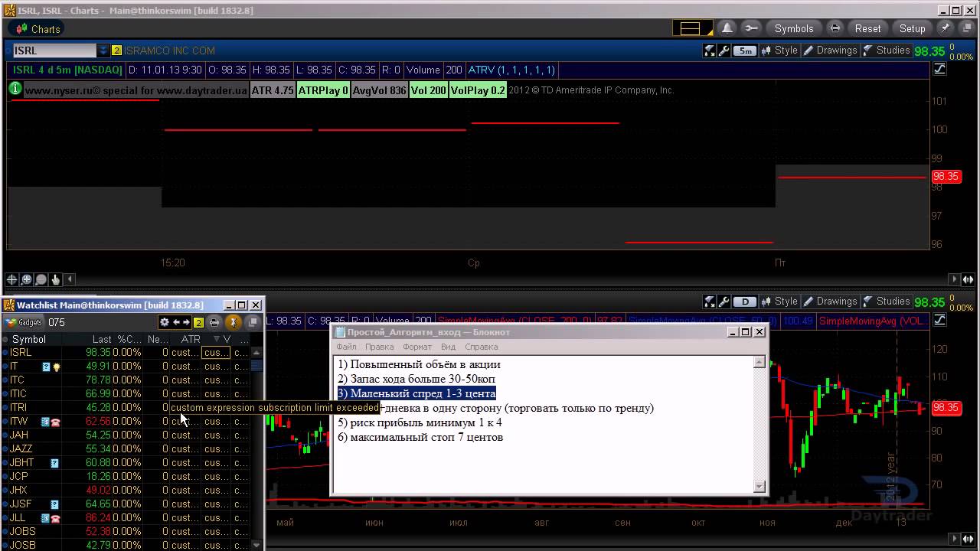Image resolution: width=980 pixels, height=551 pixels.
Task: Open the Вид menu in Notepad
Action: (448, 347)
